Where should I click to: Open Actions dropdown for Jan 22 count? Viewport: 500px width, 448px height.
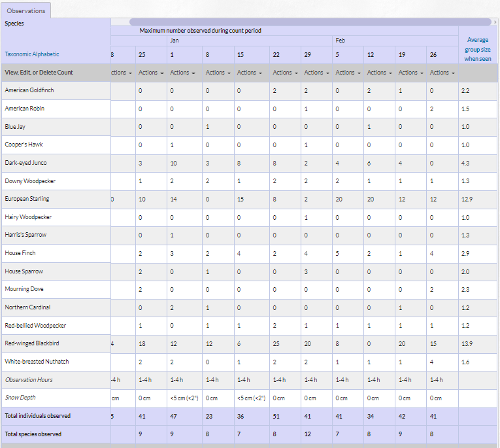coord(285,73)
